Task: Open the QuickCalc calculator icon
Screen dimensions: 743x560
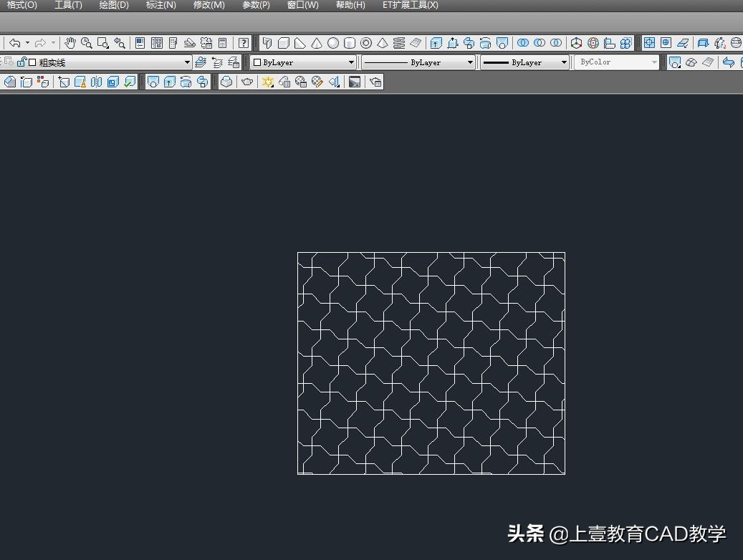Action: [222, 43]
